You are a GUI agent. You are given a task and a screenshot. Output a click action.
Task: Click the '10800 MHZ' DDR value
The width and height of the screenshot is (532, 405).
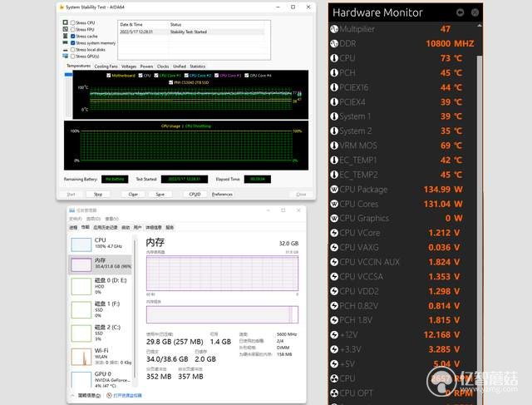coord(450,43)
